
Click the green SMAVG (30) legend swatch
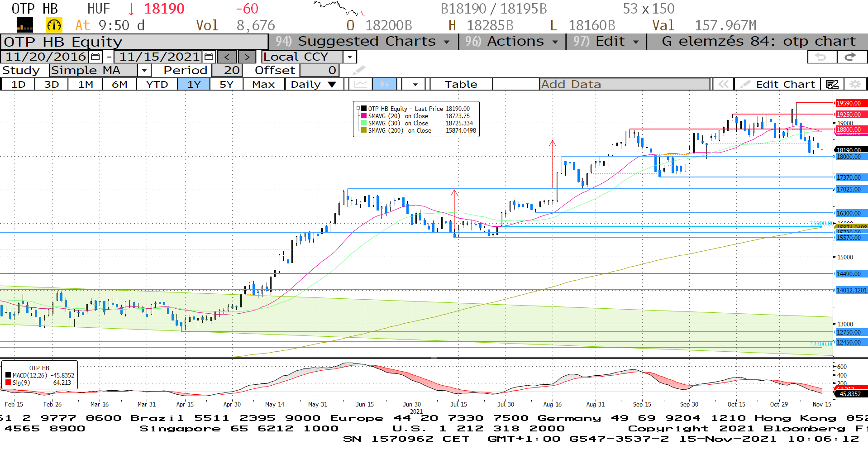point(364,123)
